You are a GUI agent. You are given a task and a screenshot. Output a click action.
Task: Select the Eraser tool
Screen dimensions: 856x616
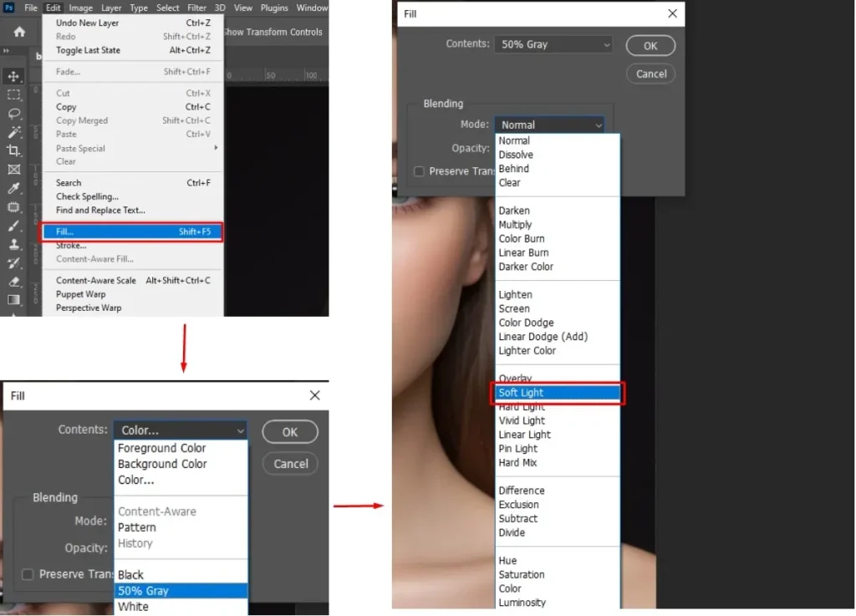click(x=13, y=282)
